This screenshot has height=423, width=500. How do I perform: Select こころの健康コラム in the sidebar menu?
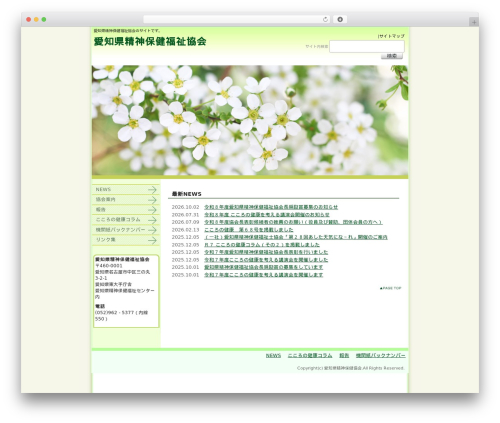tap(126, 220)
